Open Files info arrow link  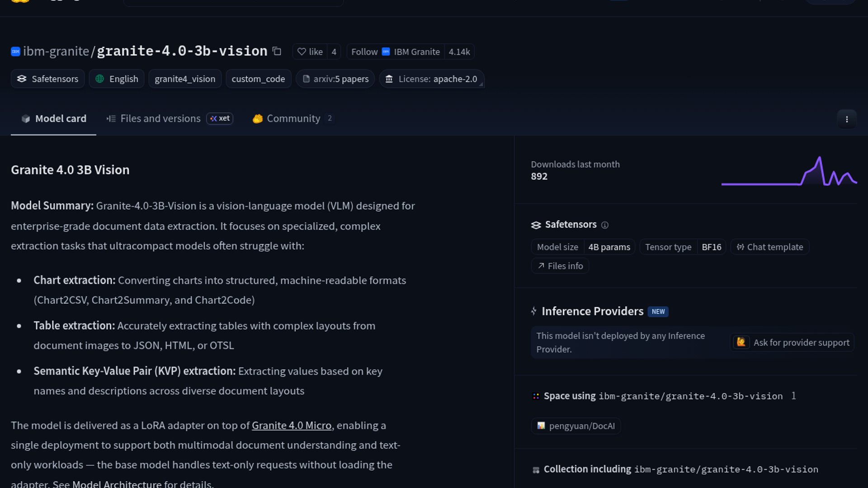[560, 266]
